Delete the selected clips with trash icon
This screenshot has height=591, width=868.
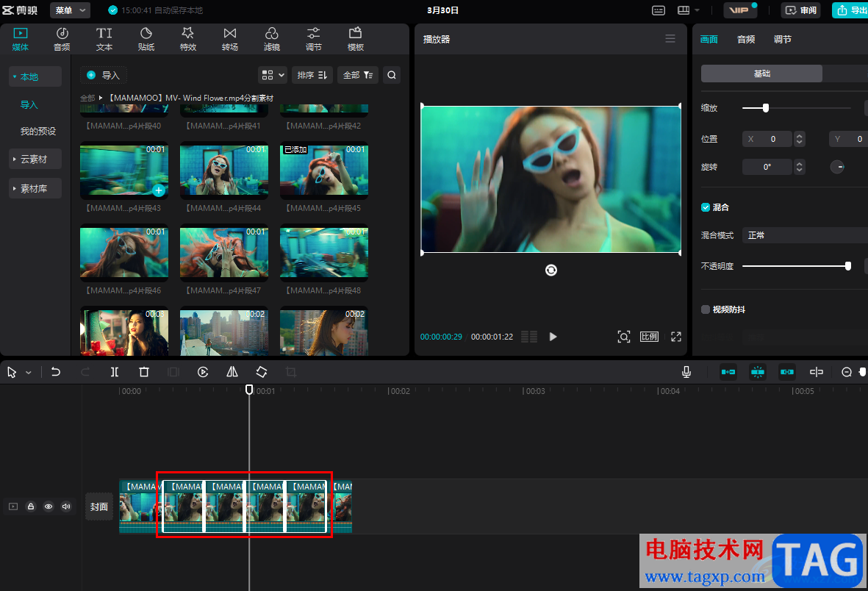pos(144,372)
